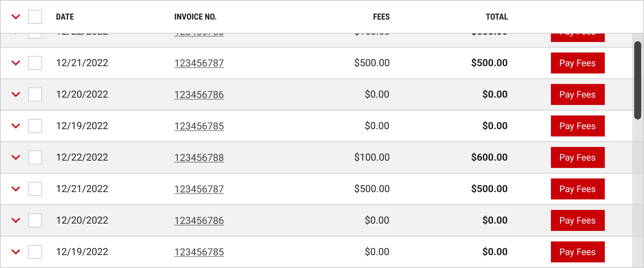
Task: Open the lower invoice 123456786 link
Action: tap(199, 221)
